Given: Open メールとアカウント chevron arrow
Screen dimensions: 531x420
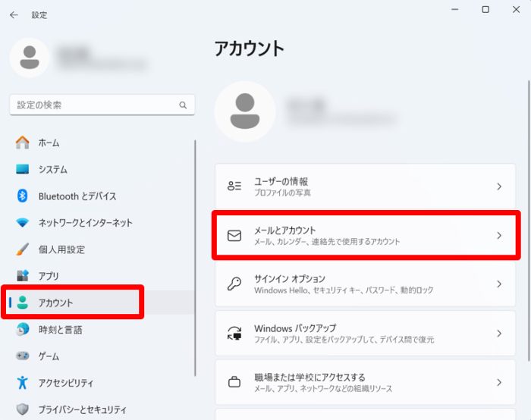Looking at the screenshot, I should coord(498,236).
